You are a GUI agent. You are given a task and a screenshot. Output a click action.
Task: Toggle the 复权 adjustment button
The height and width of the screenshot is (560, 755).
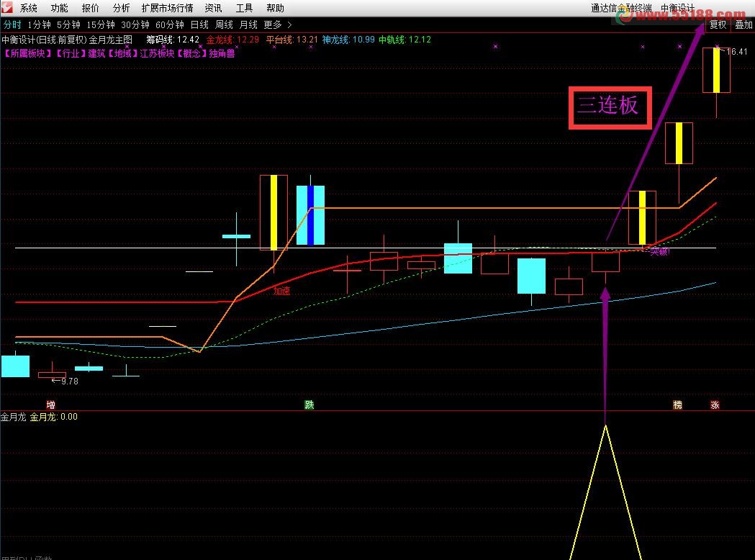pos(718,24)
